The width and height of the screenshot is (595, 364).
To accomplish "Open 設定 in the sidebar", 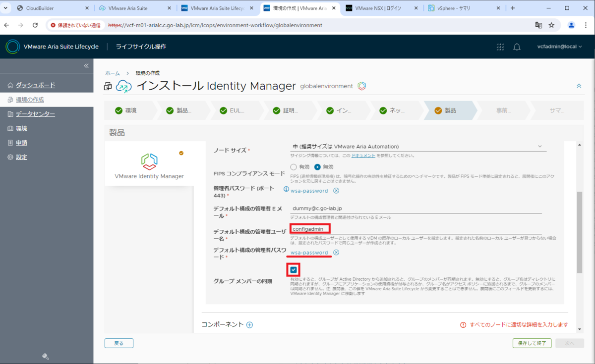I will click(21, 157).
